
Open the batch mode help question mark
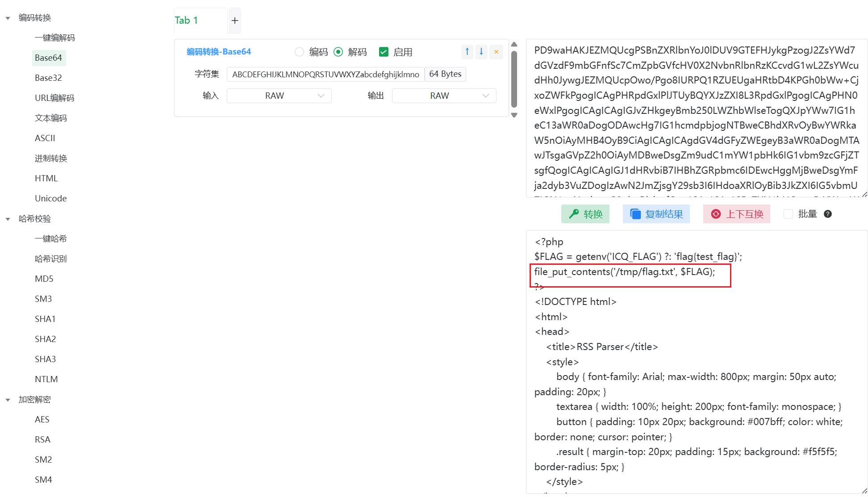(x=828, y=214)
